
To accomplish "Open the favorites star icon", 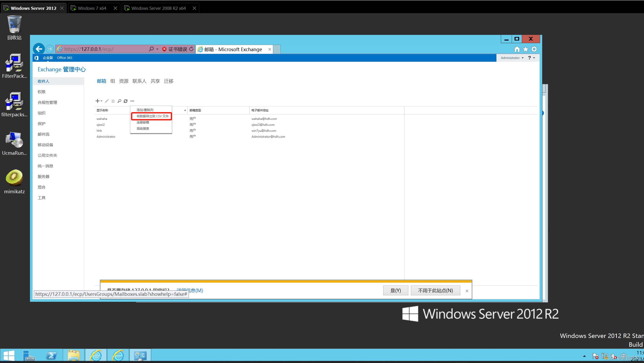I will pyautogui.click(x=526, y=49).
